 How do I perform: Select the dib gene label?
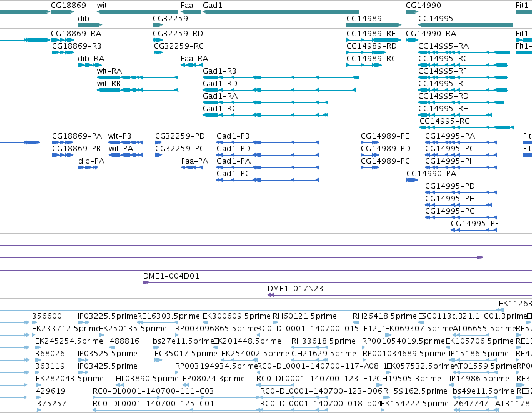click(x=84, y=18)
